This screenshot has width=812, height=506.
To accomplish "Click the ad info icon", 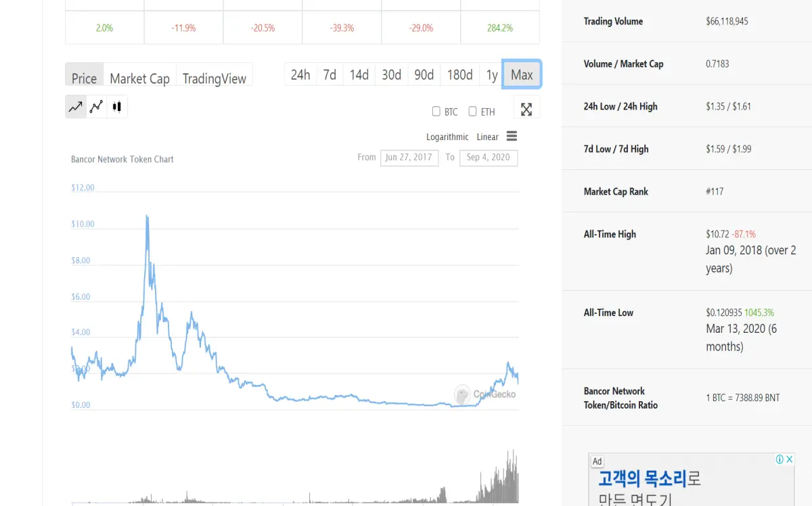I will [x=780, y=459].
